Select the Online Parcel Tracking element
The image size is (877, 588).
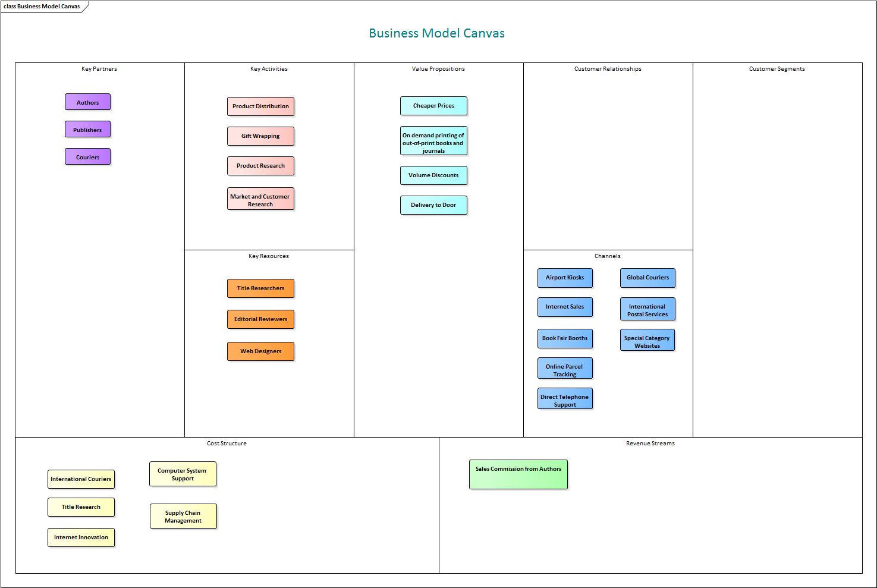coord(565,369)
